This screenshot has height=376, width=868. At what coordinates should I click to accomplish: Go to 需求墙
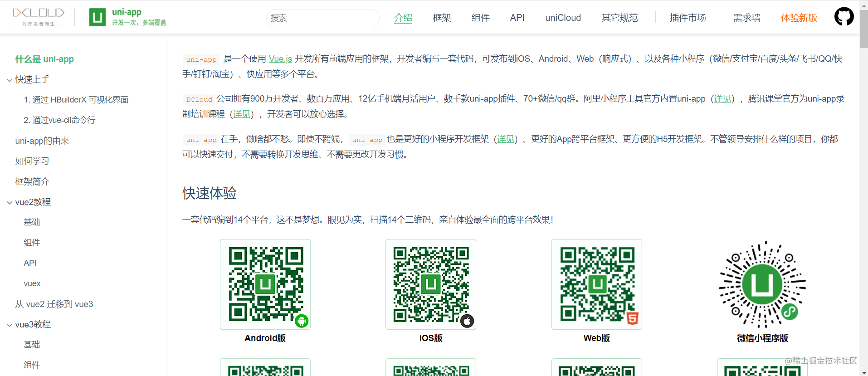point(746,18)
